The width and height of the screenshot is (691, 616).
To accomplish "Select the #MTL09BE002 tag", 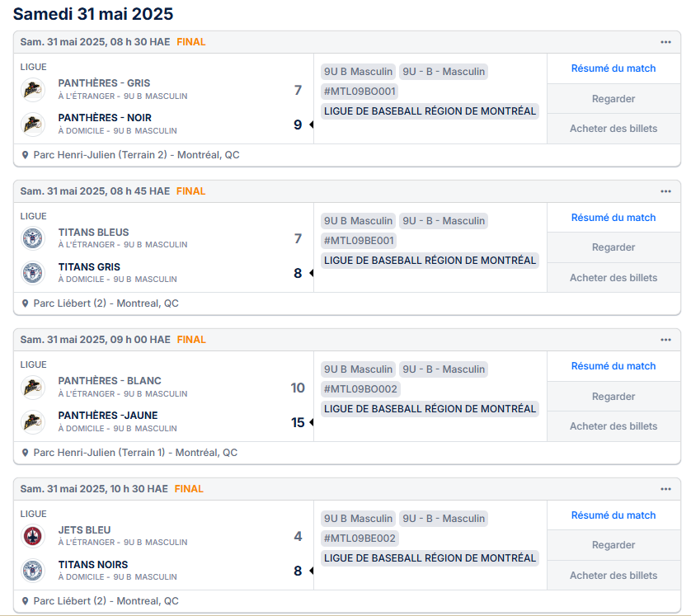I will [360, 538].
